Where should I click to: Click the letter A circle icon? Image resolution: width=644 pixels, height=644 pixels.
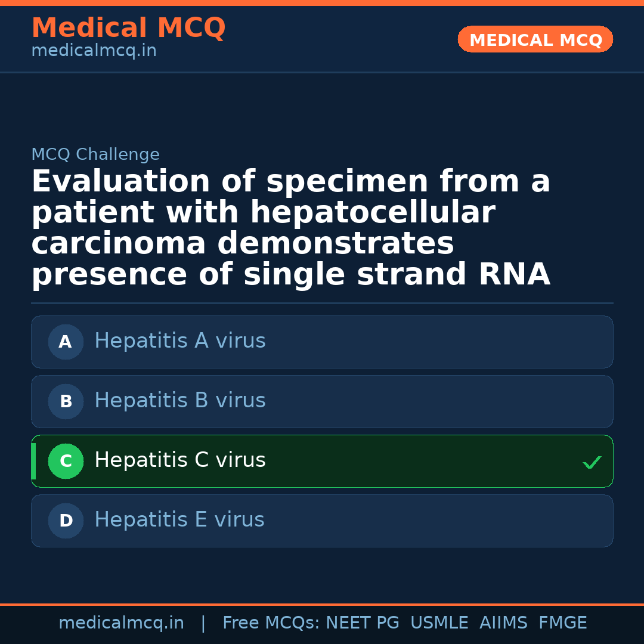[66, 342]
